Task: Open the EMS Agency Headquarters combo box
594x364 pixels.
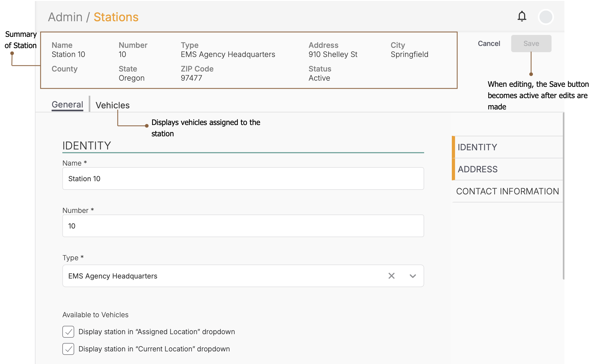Action: (x=215, y=276)
